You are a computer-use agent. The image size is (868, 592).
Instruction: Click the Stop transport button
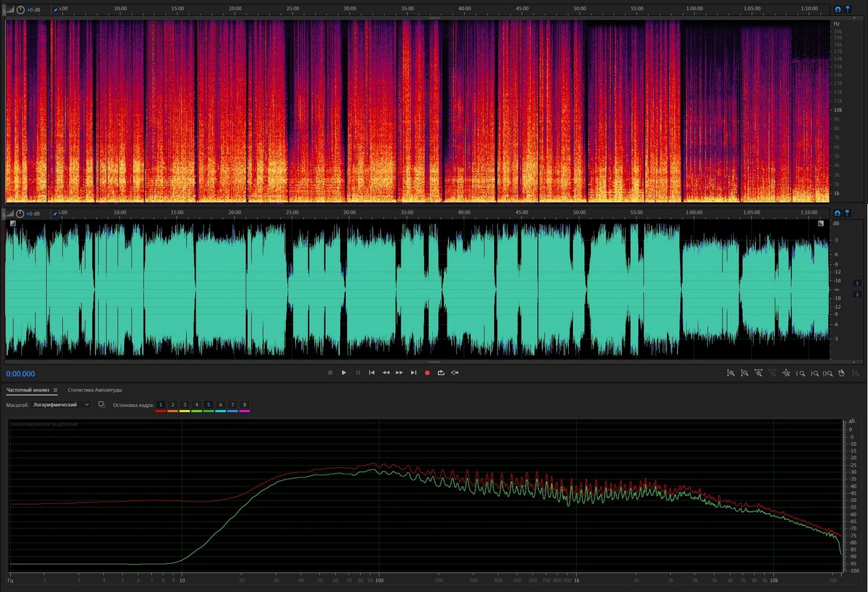pyautogui.click(x=330, y=373)
